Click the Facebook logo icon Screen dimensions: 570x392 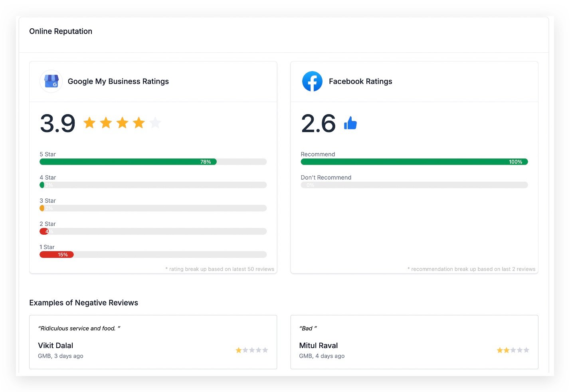click(x=312, y=81)
